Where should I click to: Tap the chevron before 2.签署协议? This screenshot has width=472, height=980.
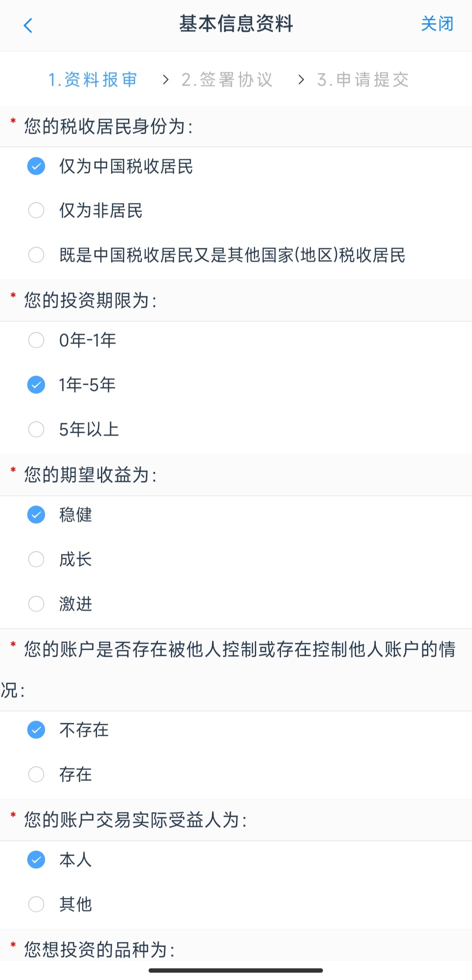tap(166, 80)
